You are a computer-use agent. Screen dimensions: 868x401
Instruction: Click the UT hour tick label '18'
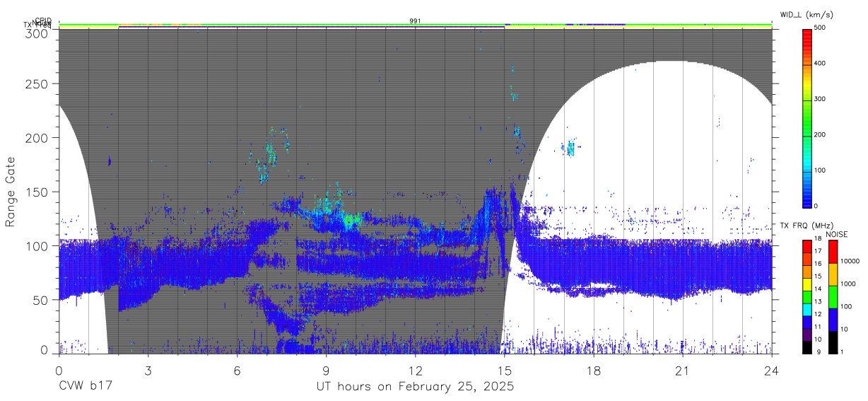click(x=594, y=370)
